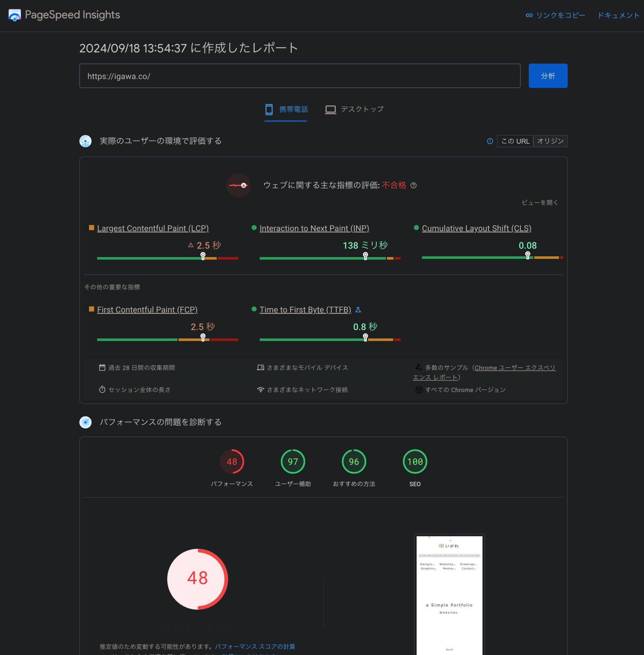Image resolution: width=644 pixels, height=655 pixels.
Task: Click the その他の重要な指標 label
Action: pyautogui.click(x=112, y=287)
